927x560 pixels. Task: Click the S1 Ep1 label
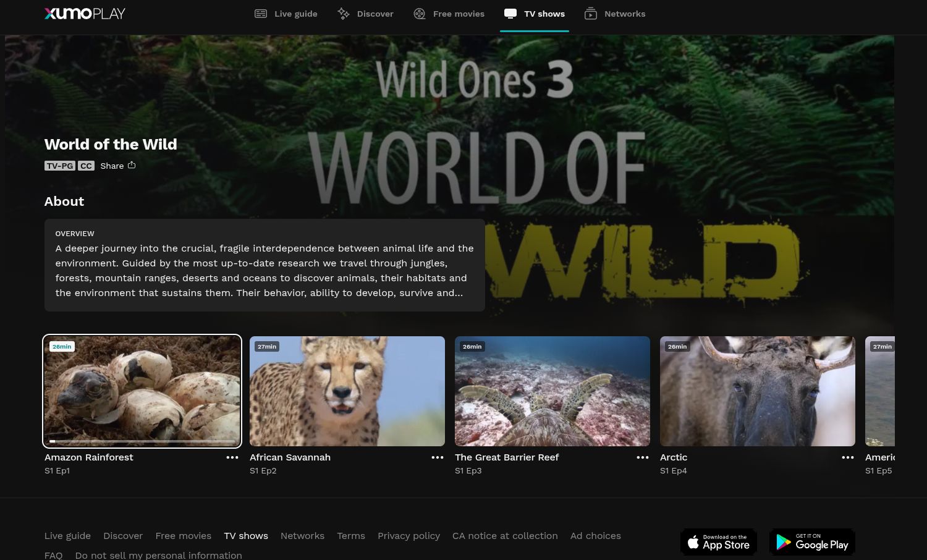(57, 471)
